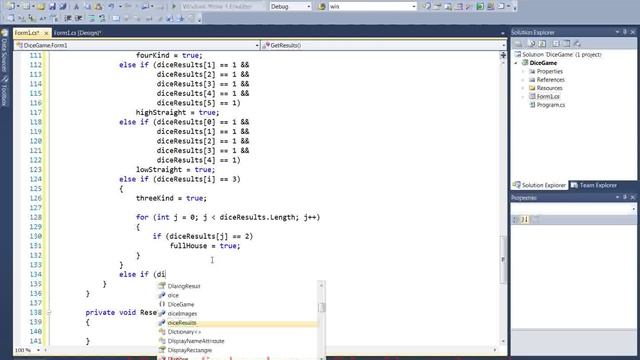Screen dimensions: 640x360
Task: Pin the Solution Explorer panel with auto-hide icon
Action: click(x=624, y=32)
